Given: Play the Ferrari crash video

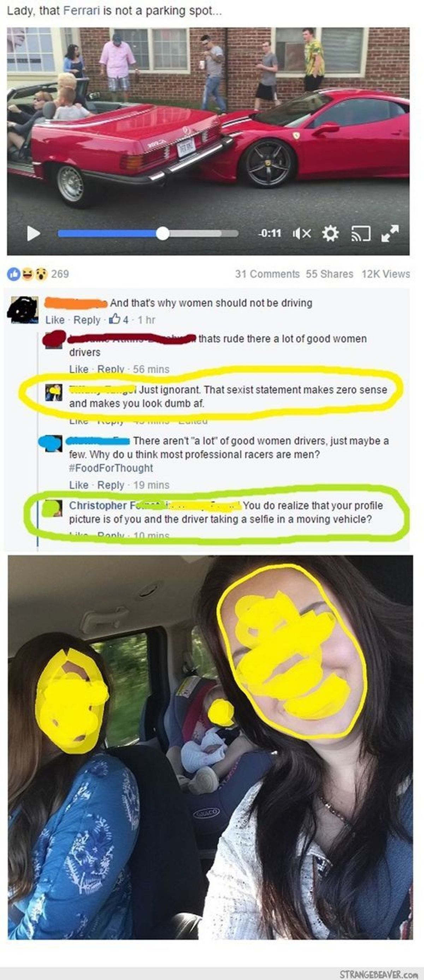Looking at the screenshot, I should tap(34, 233).
